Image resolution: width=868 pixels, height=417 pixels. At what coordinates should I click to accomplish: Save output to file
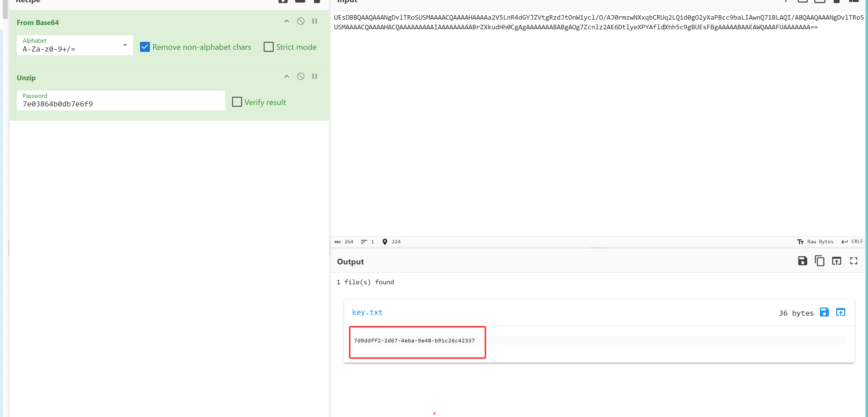pos(802,261)
